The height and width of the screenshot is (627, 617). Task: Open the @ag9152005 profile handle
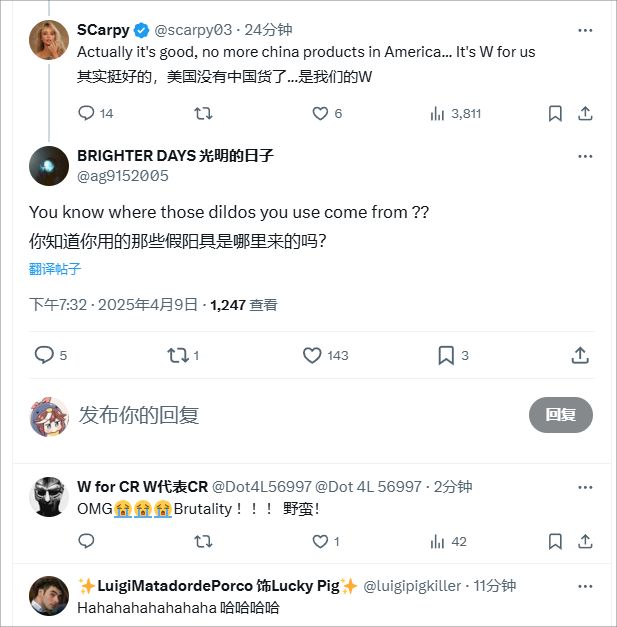click(x=123, y=176)
